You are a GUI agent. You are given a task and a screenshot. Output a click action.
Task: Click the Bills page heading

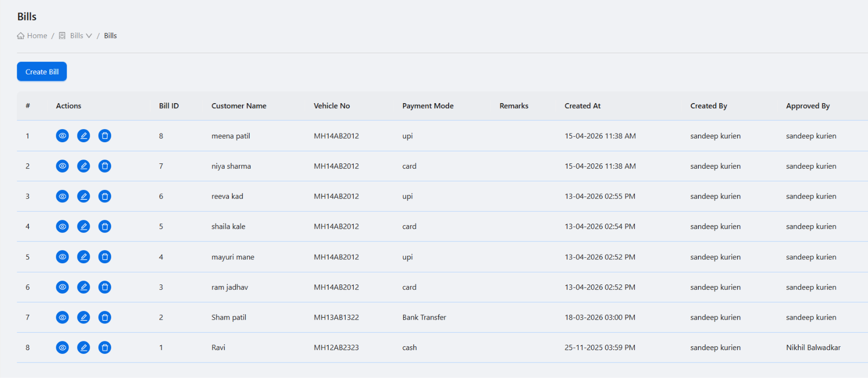[27, 17]
